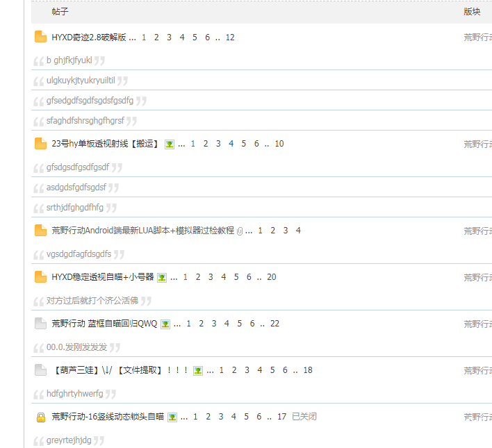Click image attachment icon on 葫芦三娃 thread
Viewport: 492px width, 448px height.
pyautogui.click(x=198, y=371)
